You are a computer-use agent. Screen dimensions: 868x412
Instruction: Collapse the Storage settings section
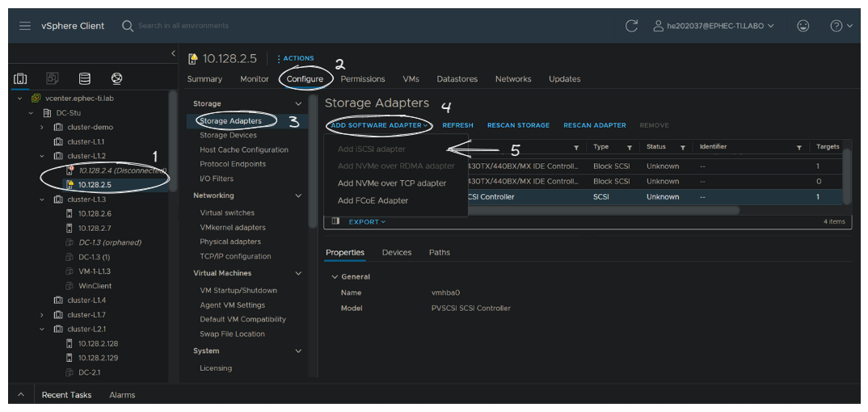298,104
